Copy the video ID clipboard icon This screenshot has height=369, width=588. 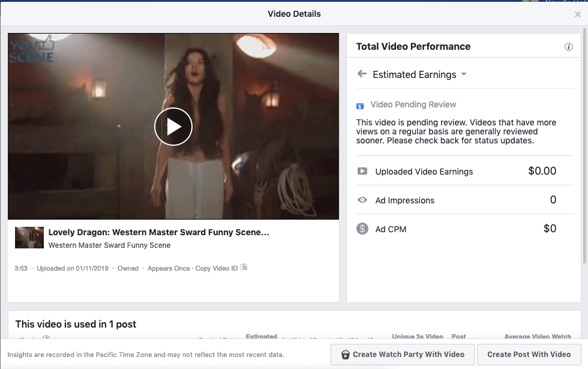tap(244, 267)
